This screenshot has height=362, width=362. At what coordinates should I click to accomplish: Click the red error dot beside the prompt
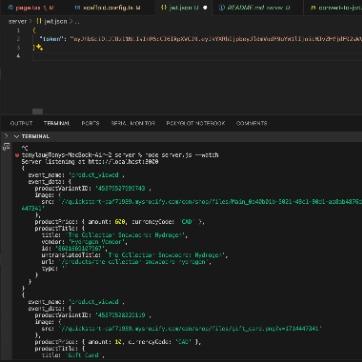click(17, 155)
